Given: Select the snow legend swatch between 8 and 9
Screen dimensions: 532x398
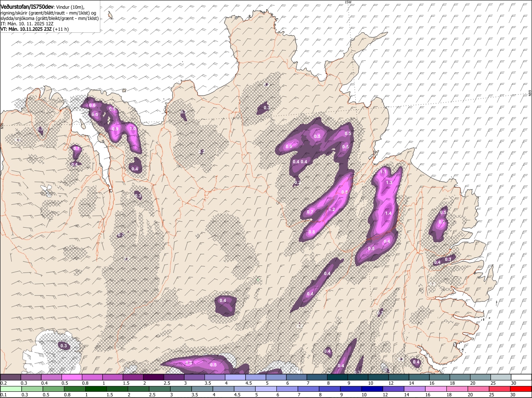Looking at the screenshot, I should pos(337,377).
